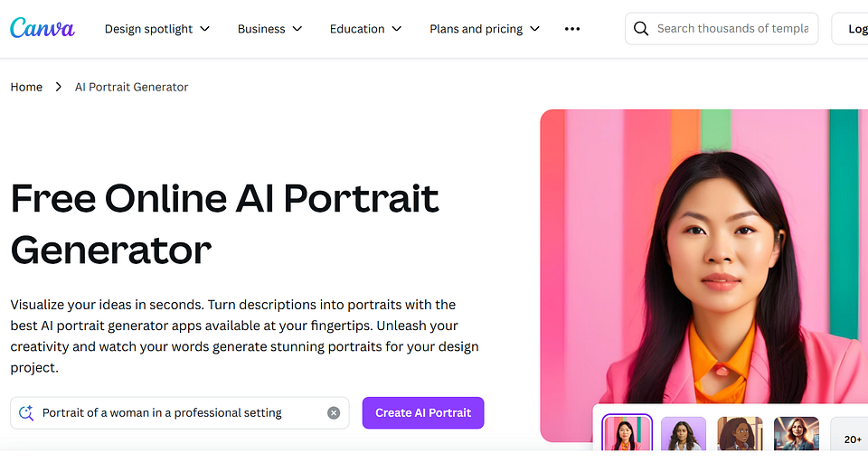868x463 pixels.
Task: Select the pink-background woman thumbnail
Action: coord(627,433)
